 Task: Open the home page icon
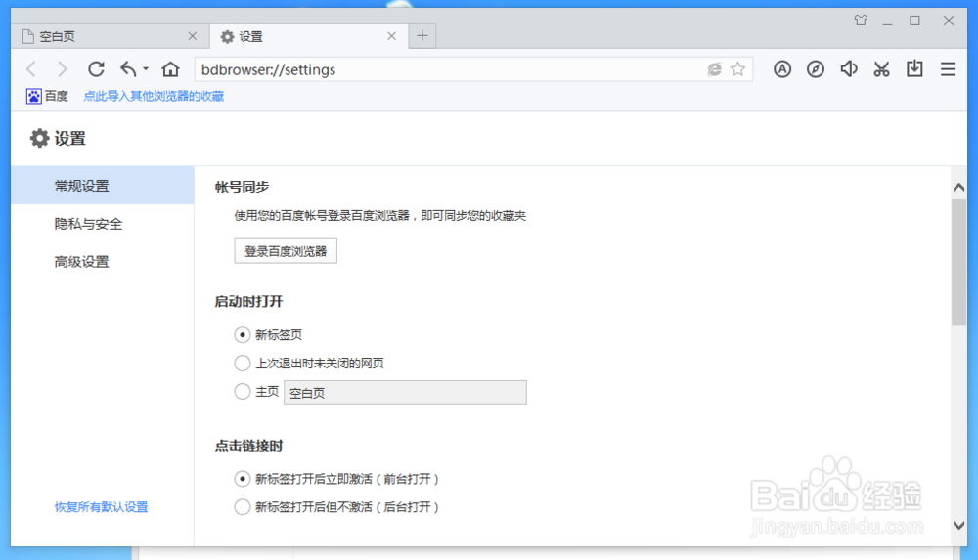click(170, 69)
